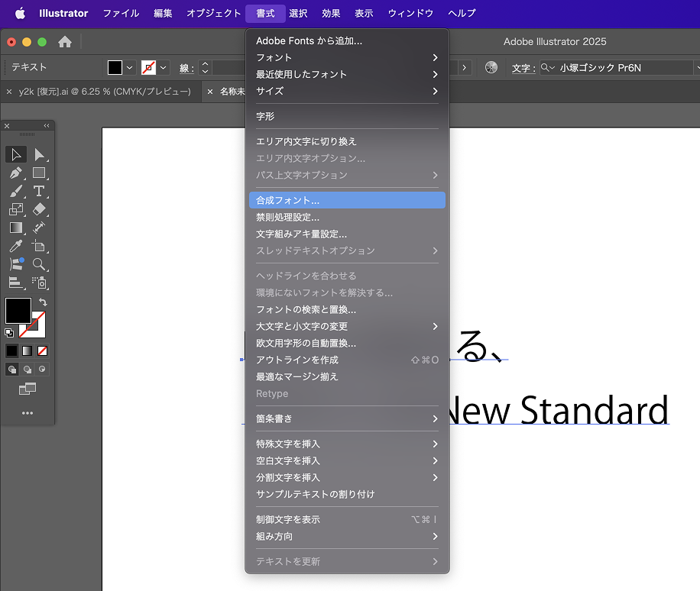This screenshot has height=591, width=700.
Task: Expand 大文字と小文字の変更 submenu
Action: coord(347,327)
